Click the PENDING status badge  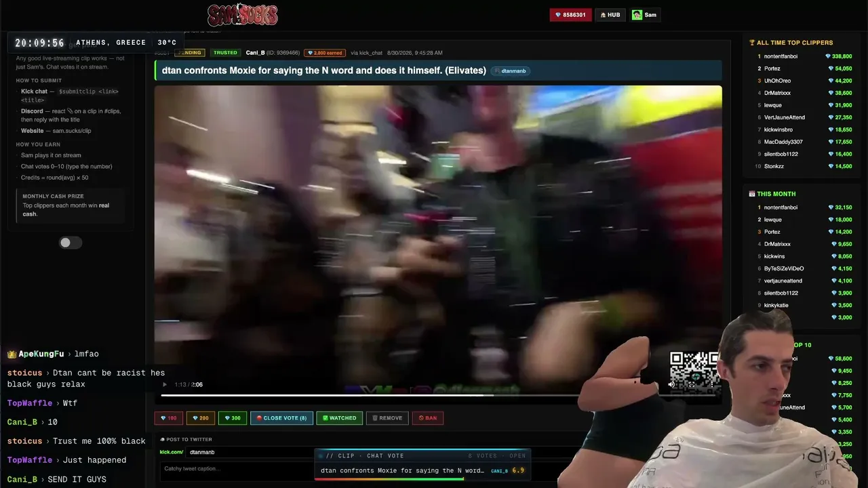click(x=190, y=53)
